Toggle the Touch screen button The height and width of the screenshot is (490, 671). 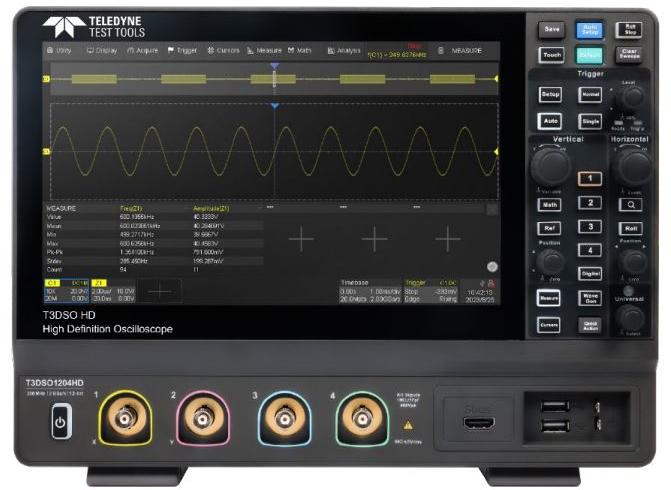[x=552, y=55]
